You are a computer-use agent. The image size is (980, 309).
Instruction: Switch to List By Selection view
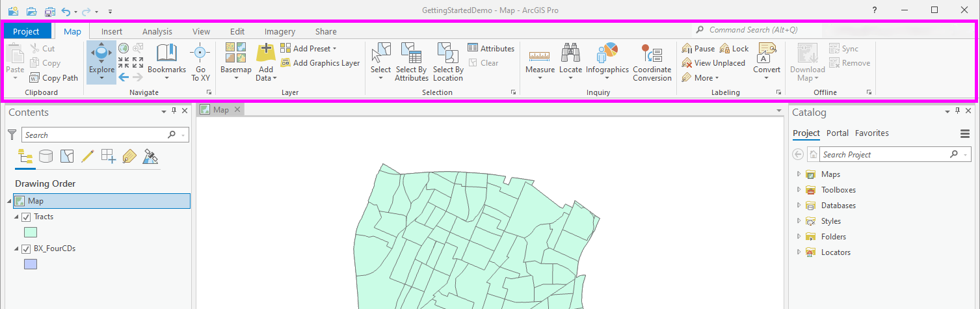coord(67,156)
